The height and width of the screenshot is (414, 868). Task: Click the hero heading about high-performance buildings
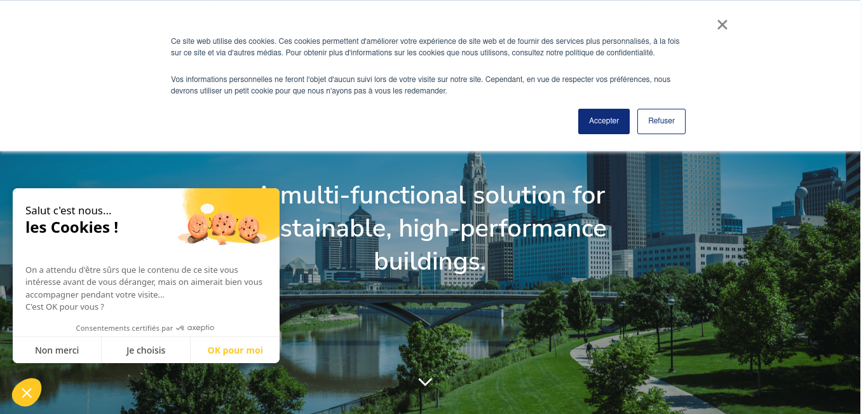[x=429, y=228]
